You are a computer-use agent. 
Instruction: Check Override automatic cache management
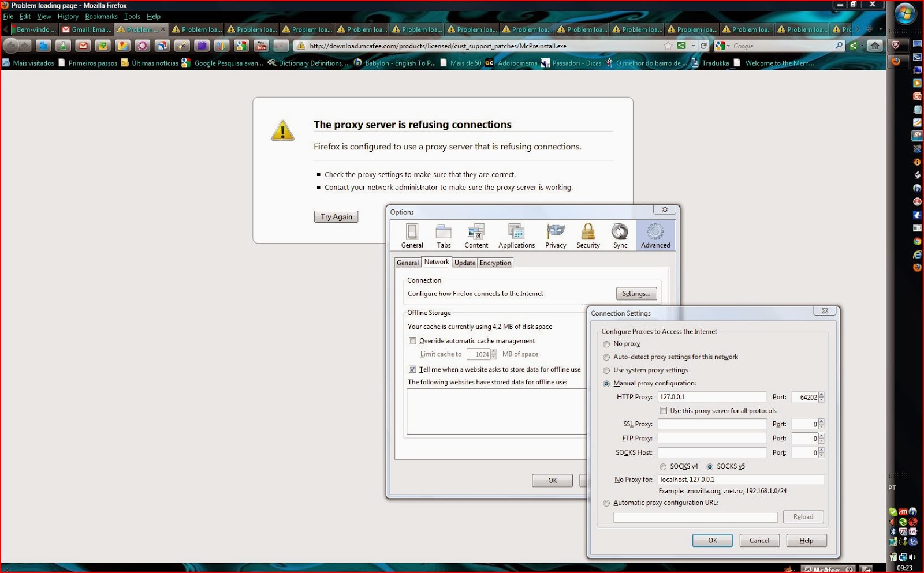[x=412, y=341]
